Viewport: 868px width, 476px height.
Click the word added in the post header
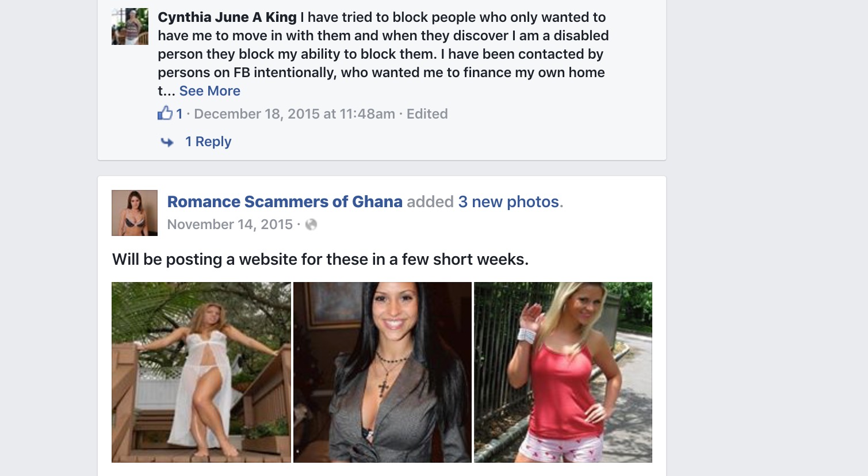(x=430, y=201)
